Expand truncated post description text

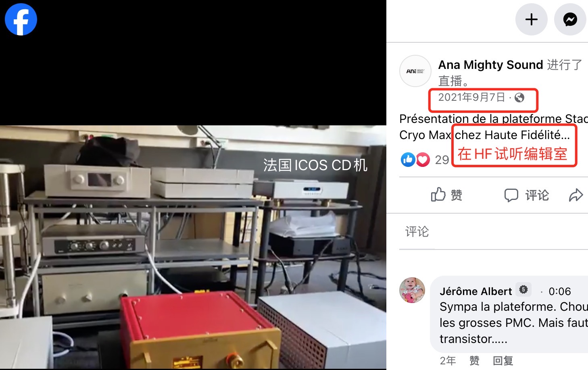click(x=565, y=135)
